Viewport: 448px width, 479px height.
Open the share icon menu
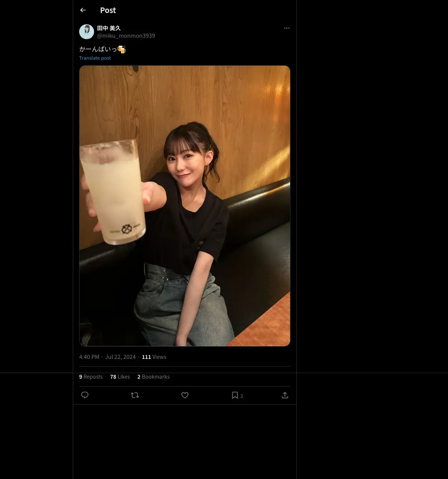pyautogui.click(x=285, y=395)
